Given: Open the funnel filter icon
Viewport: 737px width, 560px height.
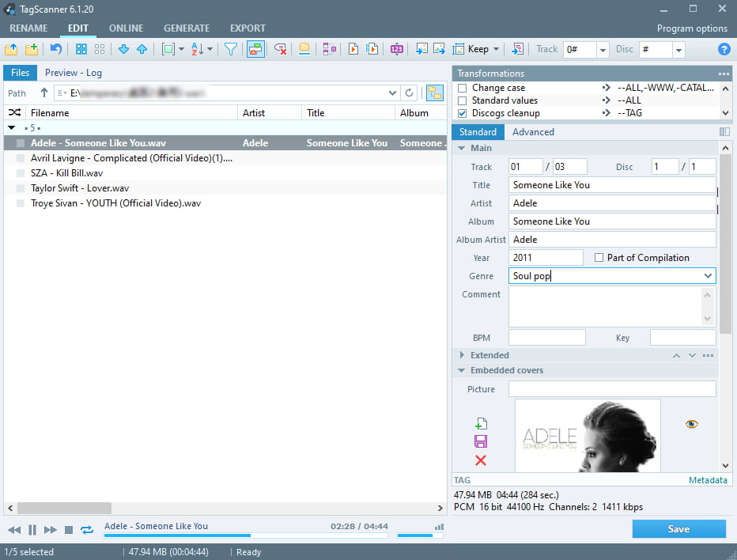Looking at the screenshot, I should pyautogui.click(x=231, y=49).
